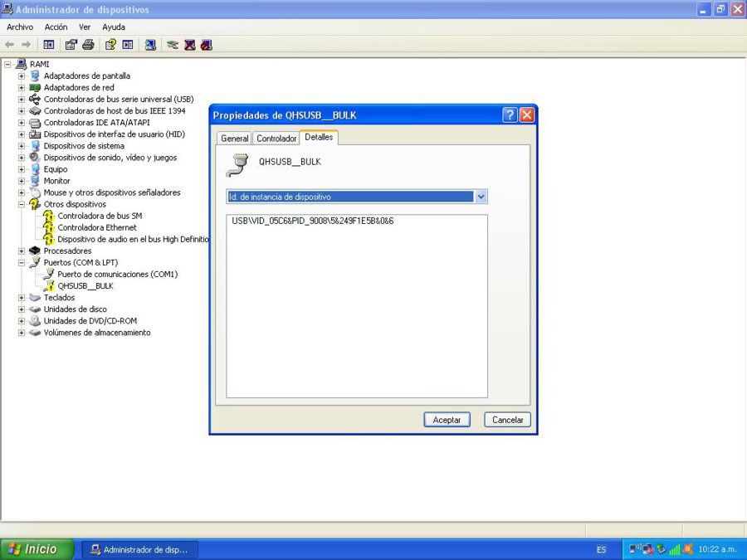Click the ES language indicator
This screenshot has height=560, width=747.
tap(601, 549)
